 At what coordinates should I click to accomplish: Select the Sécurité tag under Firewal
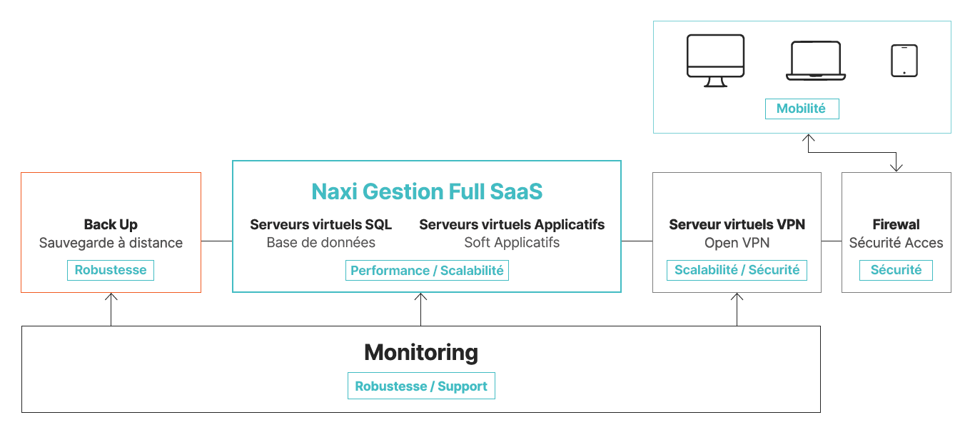[x=896, y=270]
